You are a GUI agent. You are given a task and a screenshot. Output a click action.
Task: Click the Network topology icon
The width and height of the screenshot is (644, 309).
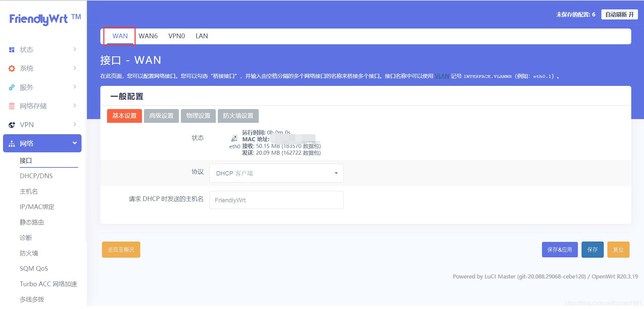point(12,144)
